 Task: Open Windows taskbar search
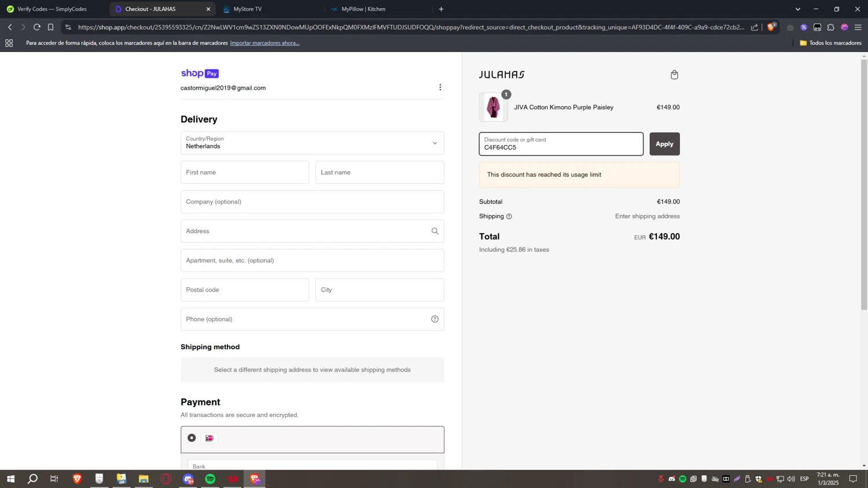(x=33, y=479)
